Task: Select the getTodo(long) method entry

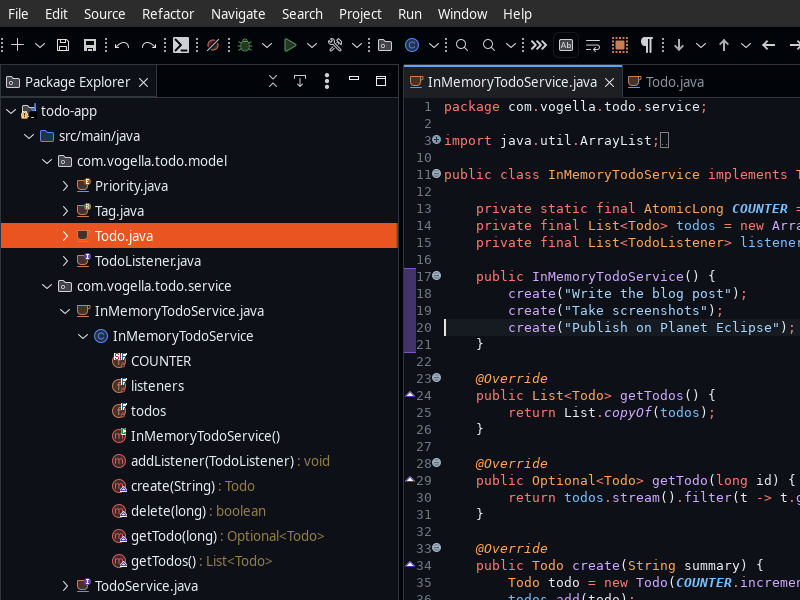Action: tap(227, 536)
